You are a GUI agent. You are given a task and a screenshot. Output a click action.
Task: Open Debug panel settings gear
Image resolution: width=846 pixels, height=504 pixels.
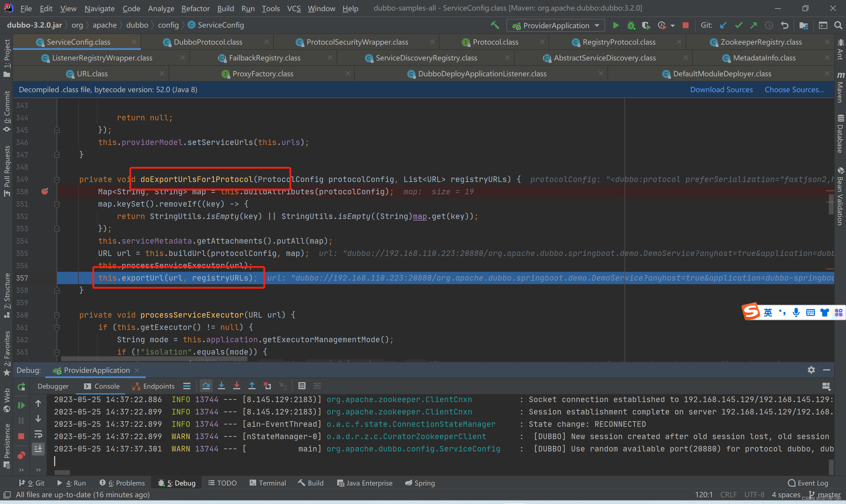[x=811, y=370]
